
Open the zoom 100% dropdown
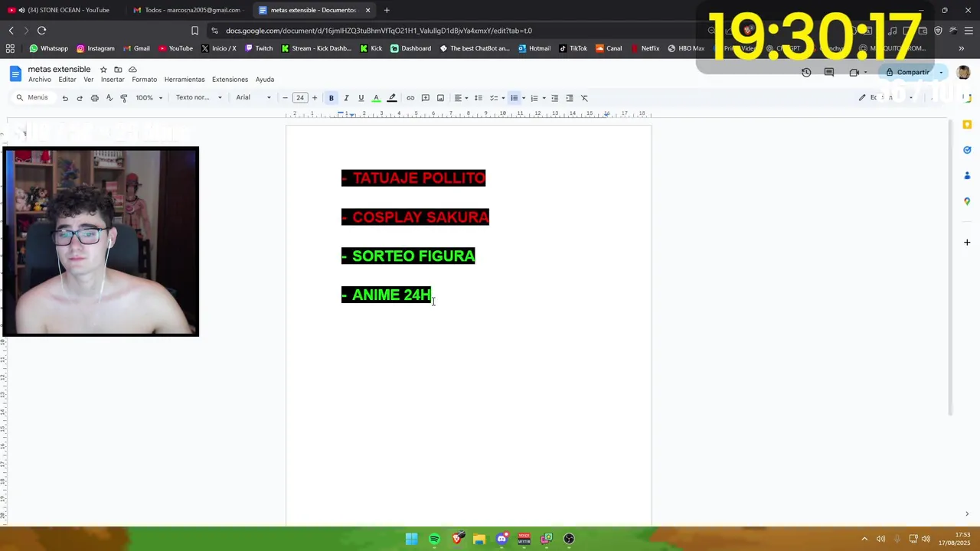(x=149, y=98)
